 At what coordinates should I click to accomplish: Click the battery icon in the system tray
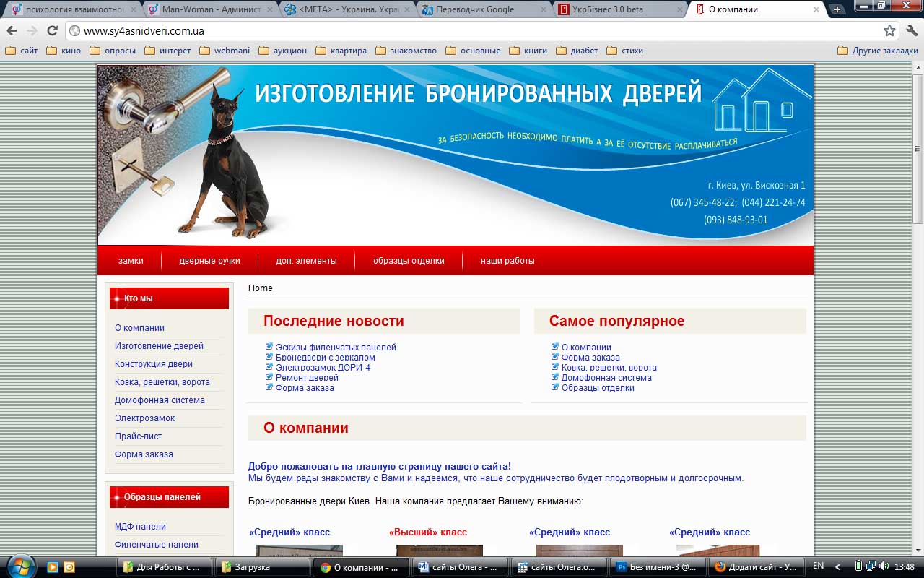pos(858,566)
